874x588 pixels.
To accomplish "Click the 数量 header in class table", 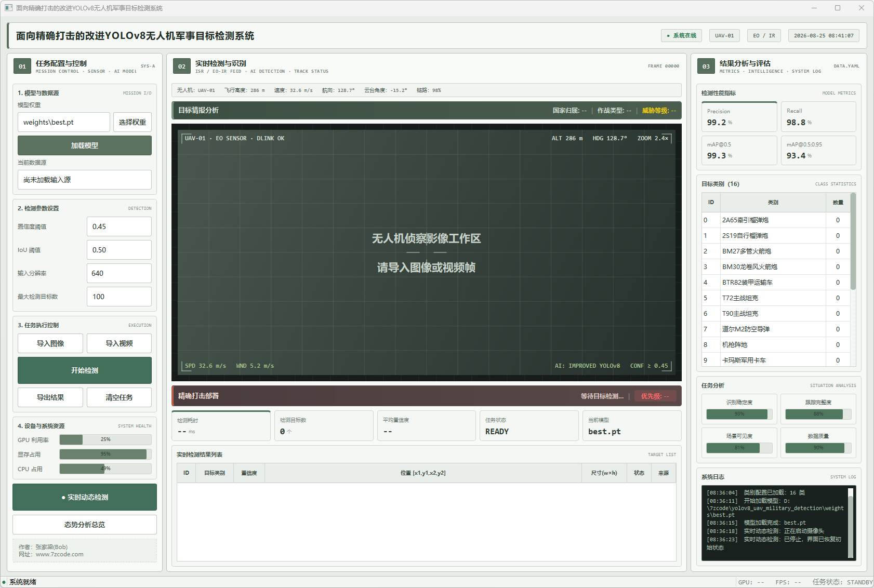I will pos(838,203).
